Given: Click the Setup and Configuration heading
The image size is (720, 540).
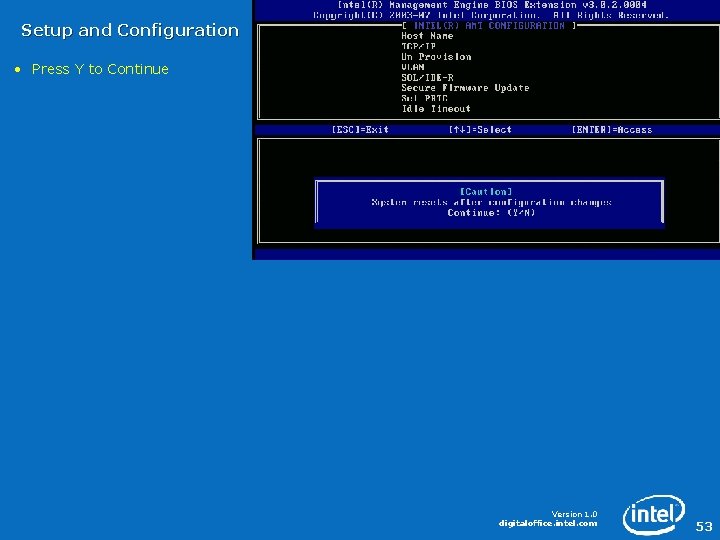Looking at the screenshot, I should (130, 31).
